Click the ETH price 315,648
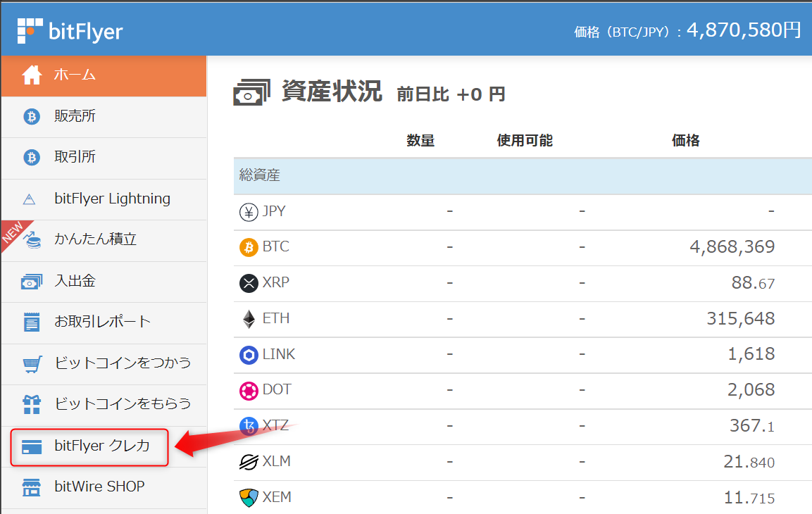 (741, 318)
